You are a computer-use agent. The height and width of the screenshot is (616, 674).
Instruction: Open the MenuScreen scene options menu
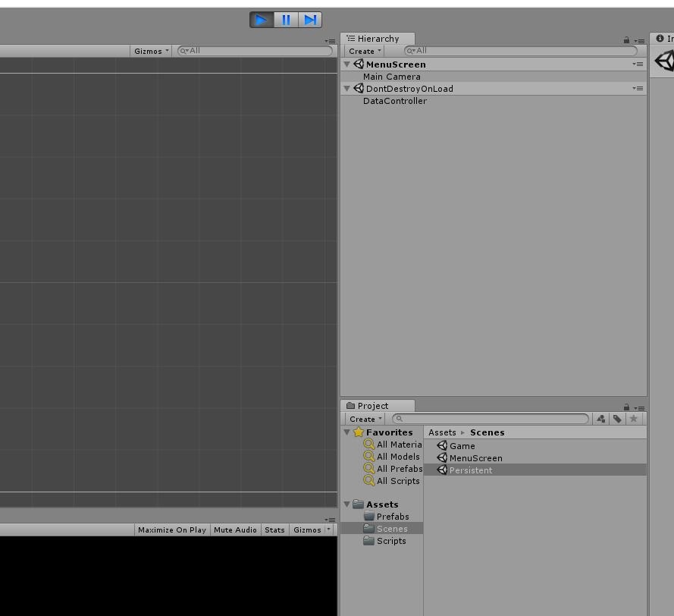click(x=638, y=64)
